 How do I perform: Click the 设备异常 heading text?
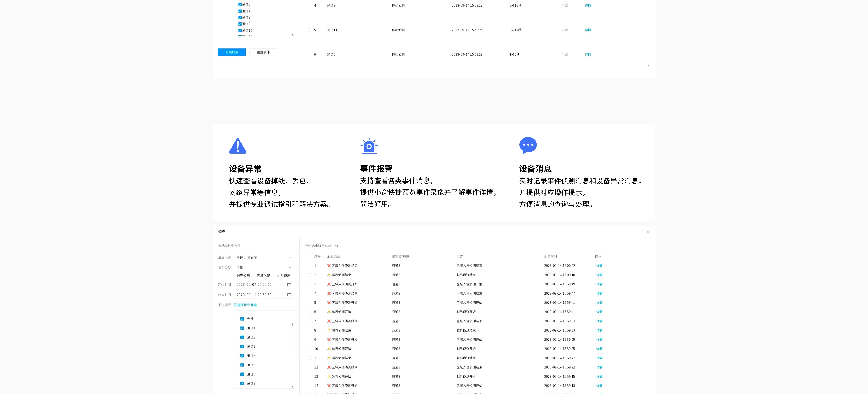pos(245,169)
